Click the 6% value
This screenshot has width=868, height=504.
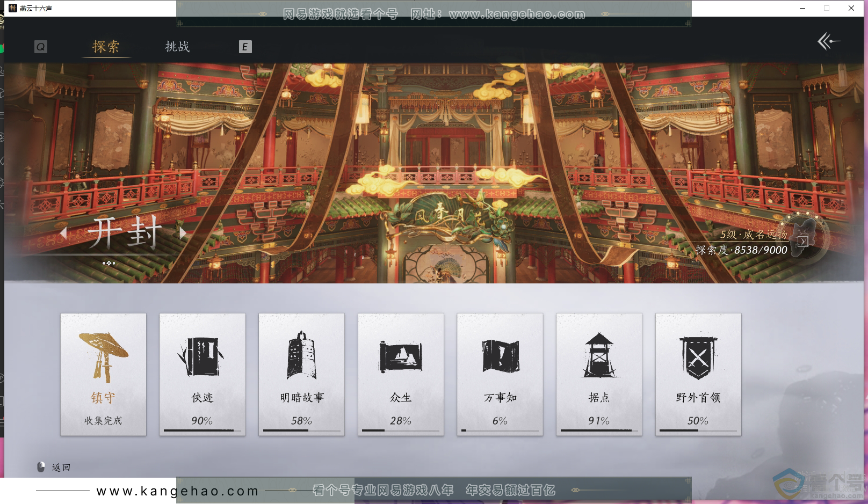pos(500,421)
